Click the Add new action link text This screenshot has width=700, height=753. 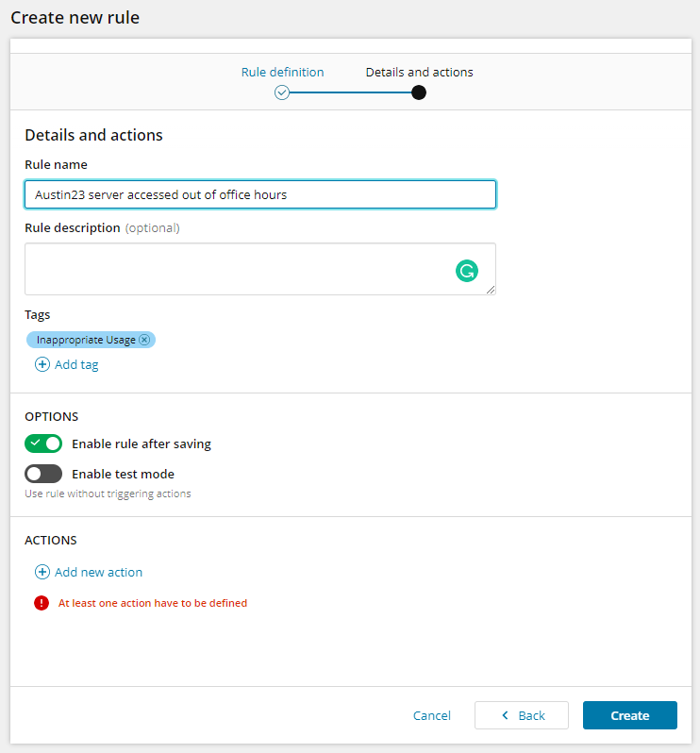point(99,572)
